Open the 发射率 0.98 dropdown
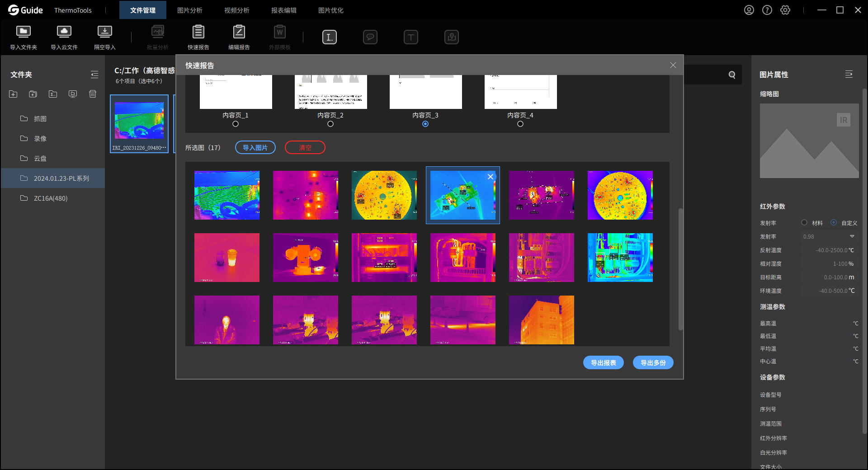The height and width of the screenshot is (470, 868). pos(829,236)
